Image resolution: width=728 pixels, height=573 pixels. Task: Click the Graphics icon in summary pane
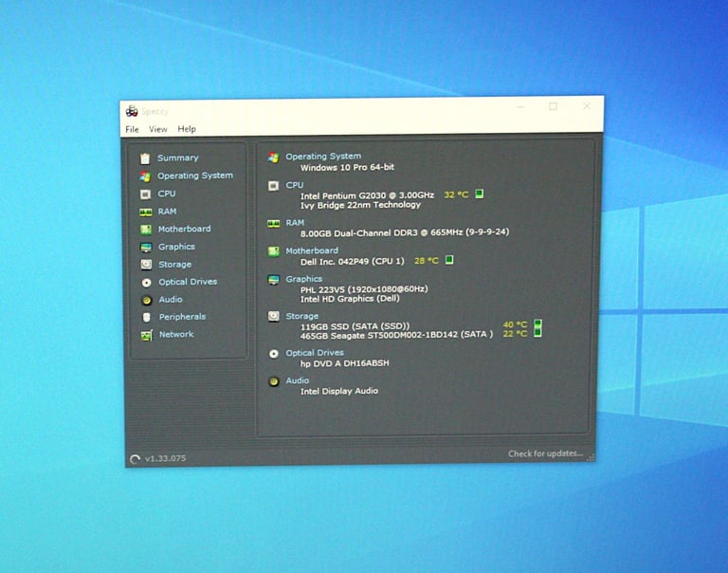[x=273, y=280]
